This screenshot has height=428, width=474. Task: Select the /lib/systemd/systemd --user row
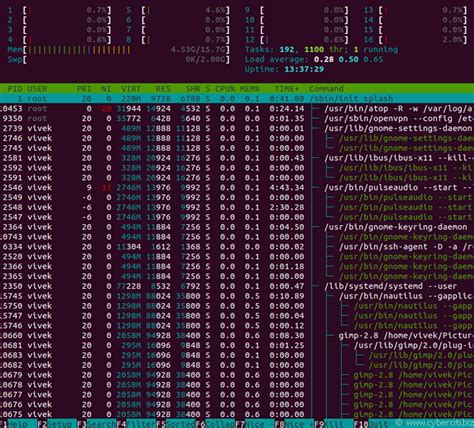point(237,286)
